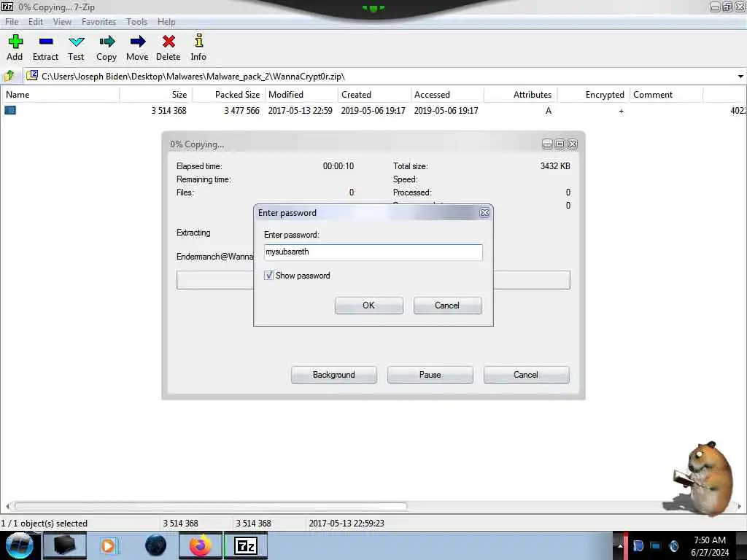The image size is (747, 560).
Task: Sort by the Comment column header
Action: click(x=667, y=95)
